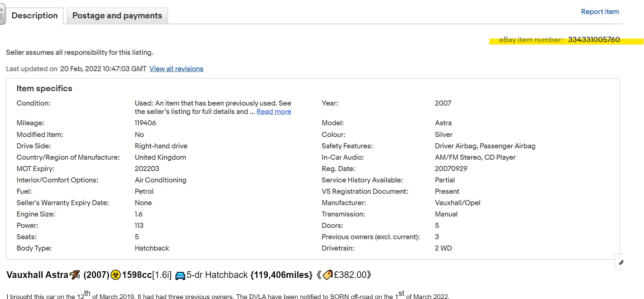Click the Item specifics heading
The width and height of the screenshot is (644, 299).
point(44,89)
